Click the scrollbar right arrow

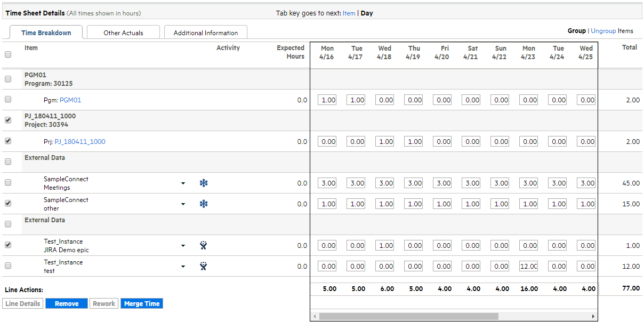(x=593, y=316)
